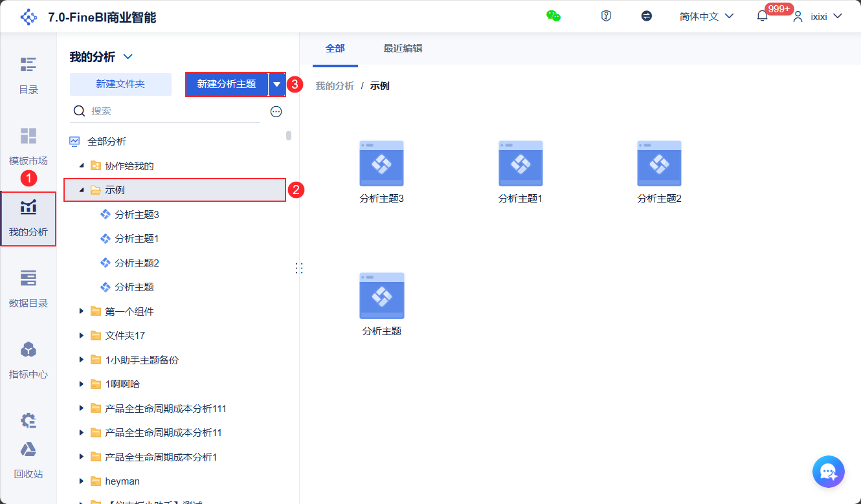This screenshot has height=504, width=861.
Task: Open the 分析主题 card in second row
Action: point(382,296)
